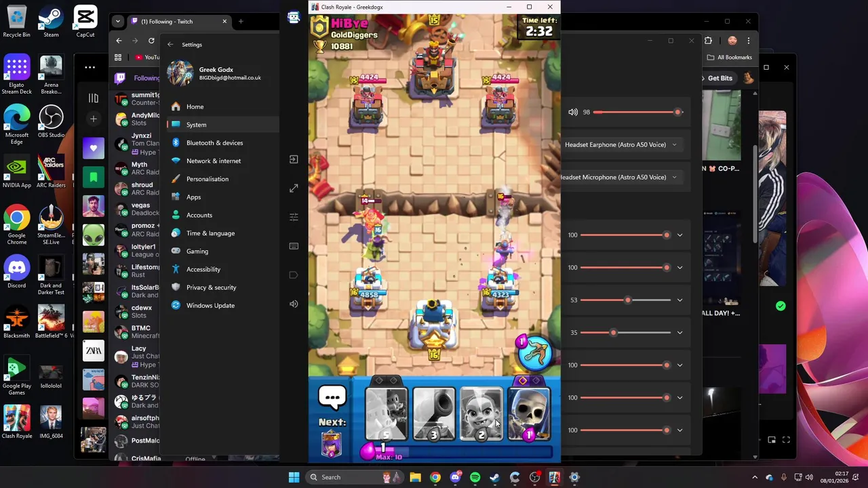The width and height of the screenshot is (868, 488).
Task: Open Clash Royale desktop shortcut
Action: coord(16,422)
